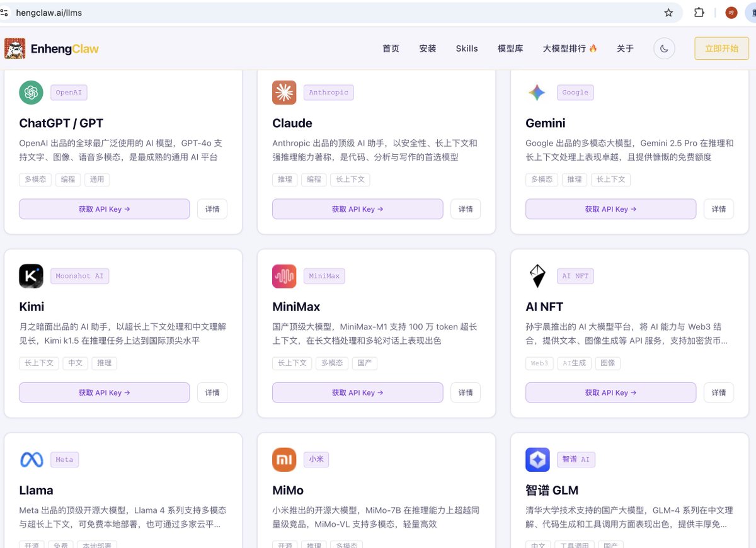This screenshot has width=756, height=548.
Task: Click the 图像 tag on AI NFT card
Action: 608,363
